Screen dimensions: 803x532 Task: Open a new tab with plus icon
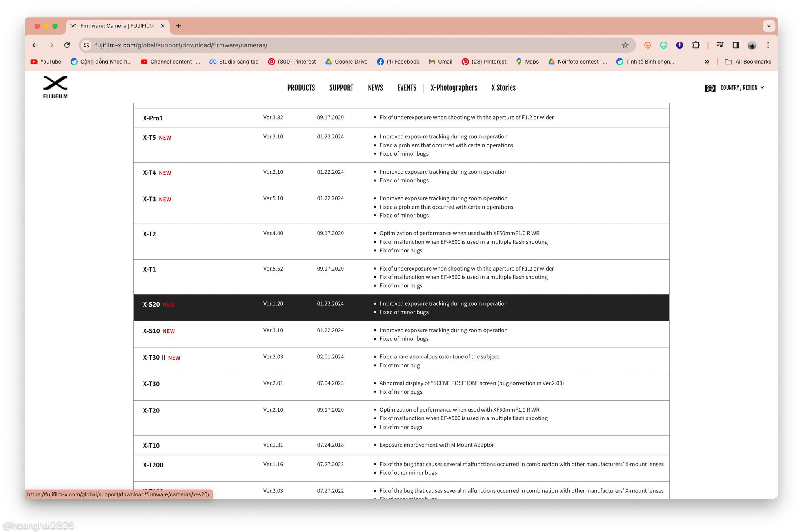[x=179, y=26]
